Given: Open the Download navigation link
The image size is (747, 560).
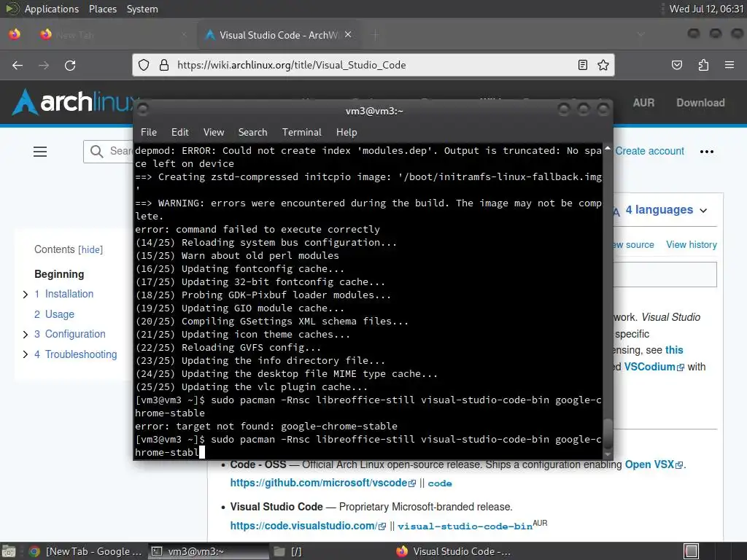Looking at the screenshot, I should [x=700, y=102].
